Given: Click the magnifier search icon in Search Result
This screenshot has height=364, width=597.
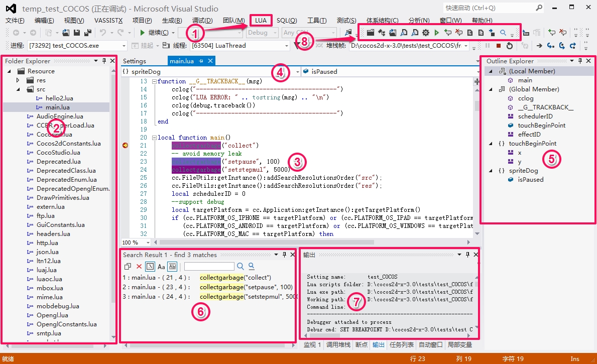Looking at the screenshot, I should (x=240, y=267).
